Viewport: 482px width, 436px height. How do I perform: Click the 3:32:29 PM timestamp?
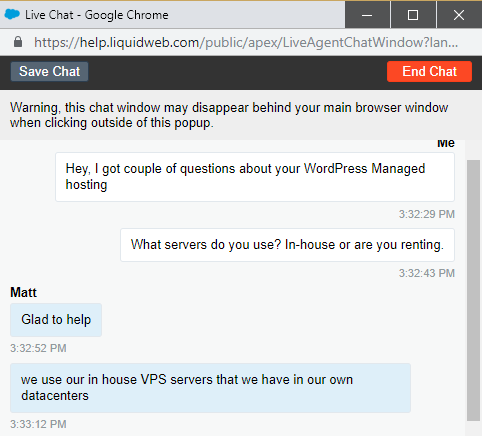pyautogui.click(x=427, y=214)
